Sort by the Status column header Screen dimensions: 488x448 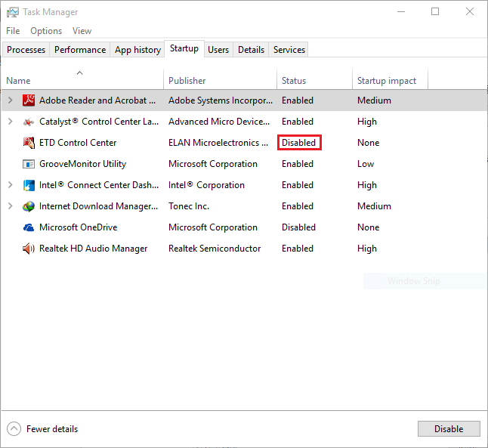point(314,79)
